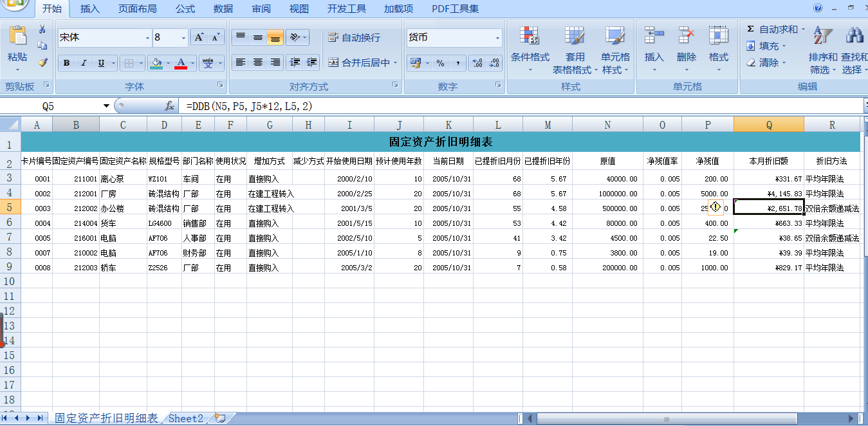Click the Format Painter brush icon
868x426 pixels.
42,62
